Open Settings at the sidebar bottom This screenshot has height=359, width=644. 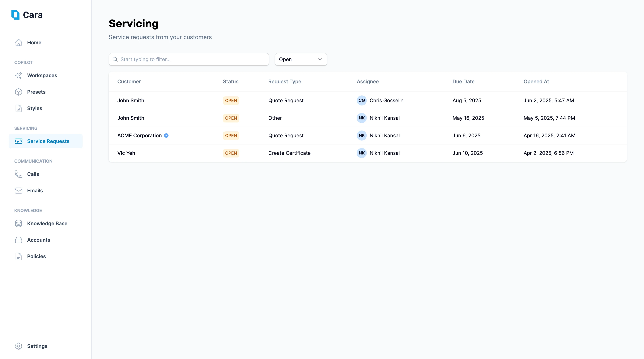click(45, 346)
